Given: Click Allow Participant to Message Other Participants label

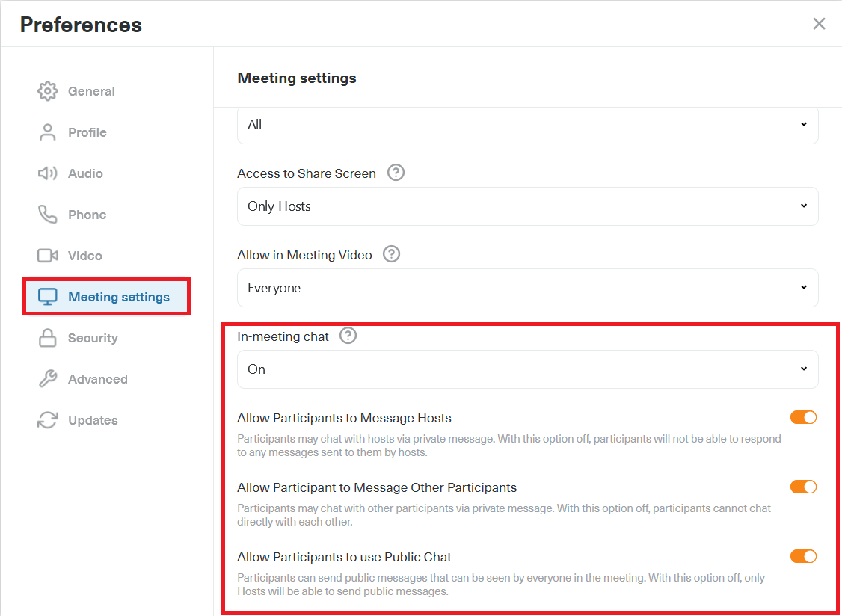Looking at the screenshot, I should [x=377, y=487].
